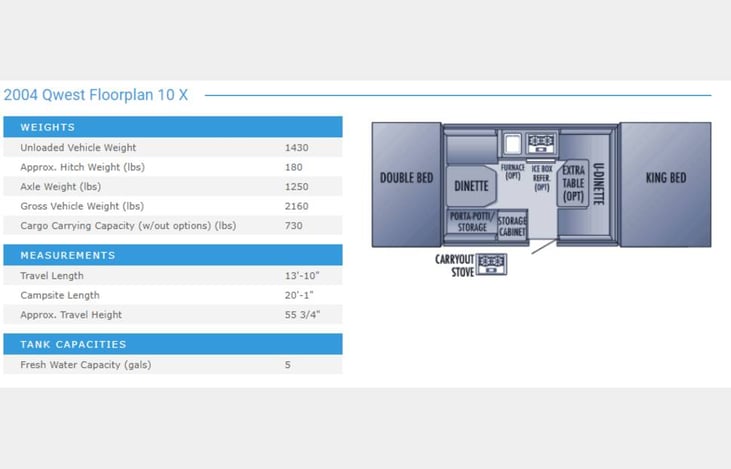Image resolution: width=731 pixels, height=469 pixels.
Task: Click the FURNACE (OPT) label
Action: tap(513, 172)
